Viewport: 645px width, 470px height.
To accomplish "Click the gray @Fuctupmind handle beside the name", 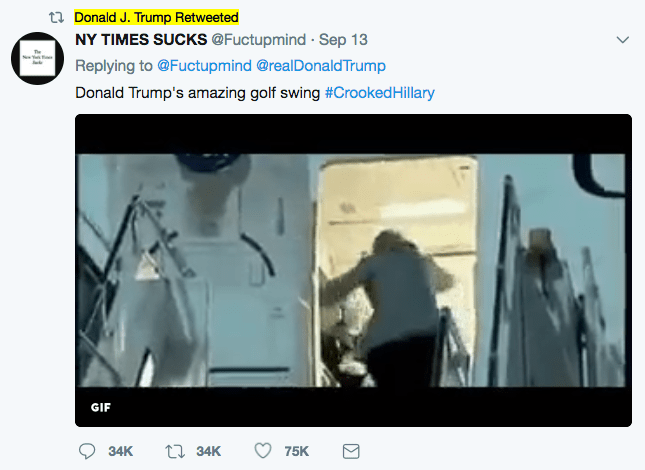I will tap(250, 41).
